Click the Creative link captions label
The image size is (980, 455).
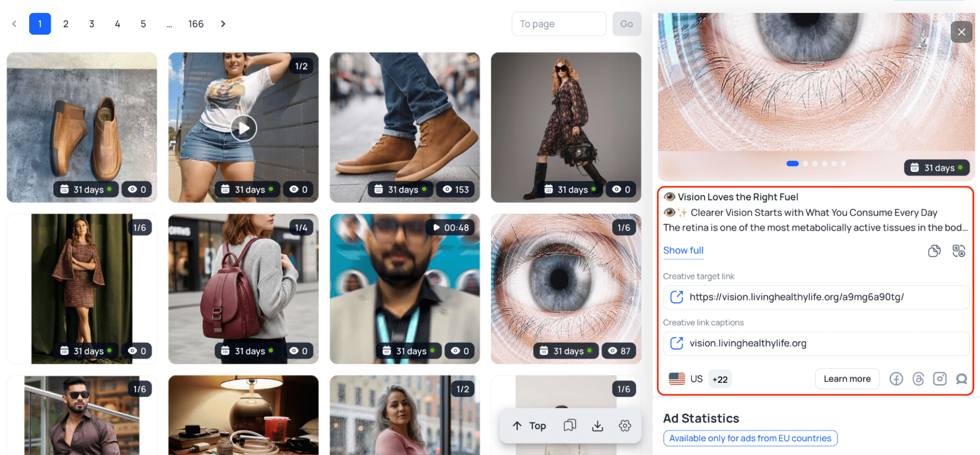(703, 322)
